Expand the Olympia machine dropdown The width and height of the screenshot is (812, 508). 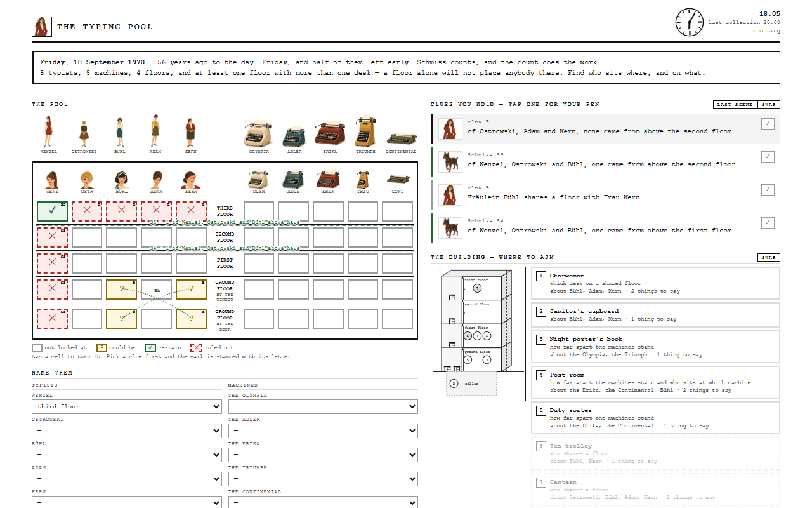[323, 406]
